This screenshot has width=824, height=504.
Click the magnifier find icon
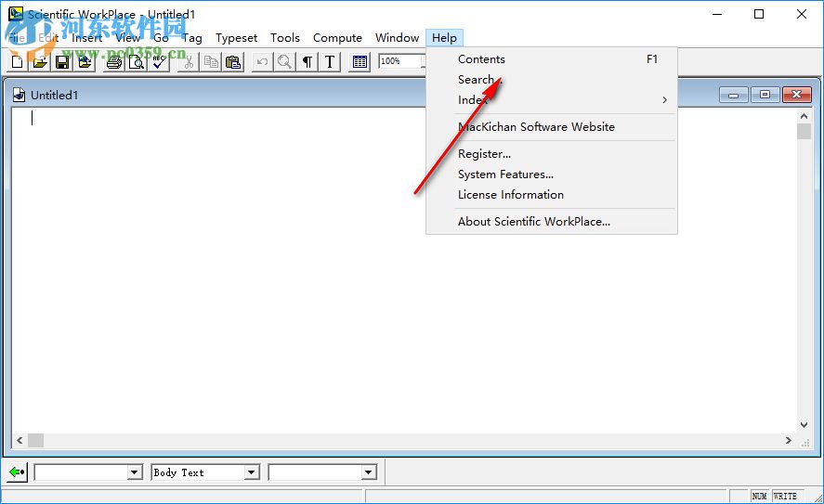point(285,62)
